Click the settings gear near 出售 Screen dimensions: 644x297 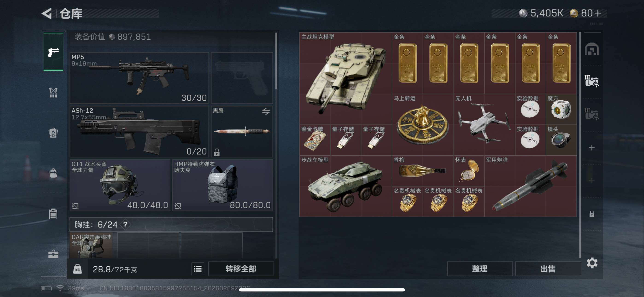click(592, 263)
